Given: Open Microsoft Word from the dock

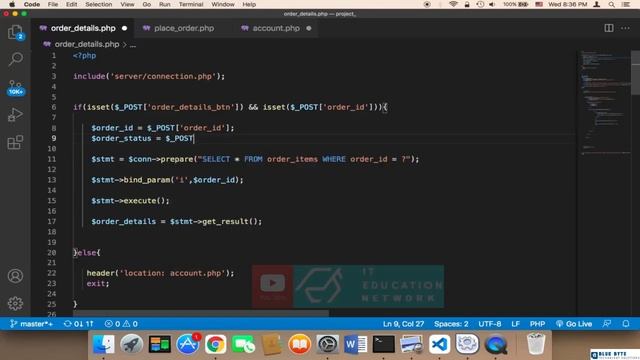Looking at the screenshot, I should [x=355, y=344].
